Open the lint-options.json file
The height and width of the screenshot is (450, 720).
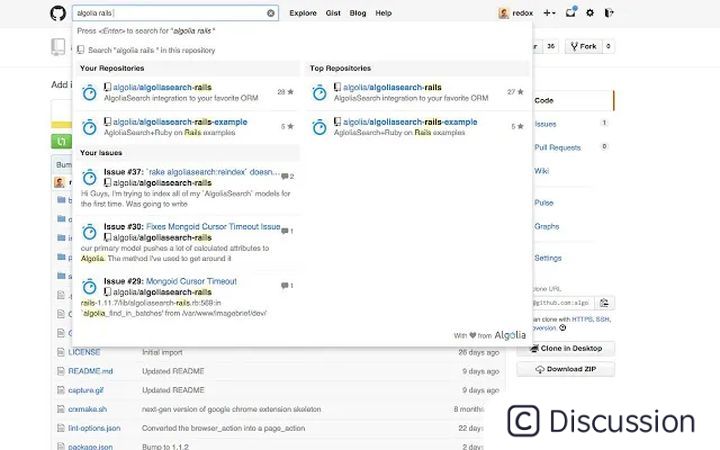tap(94, 428)
